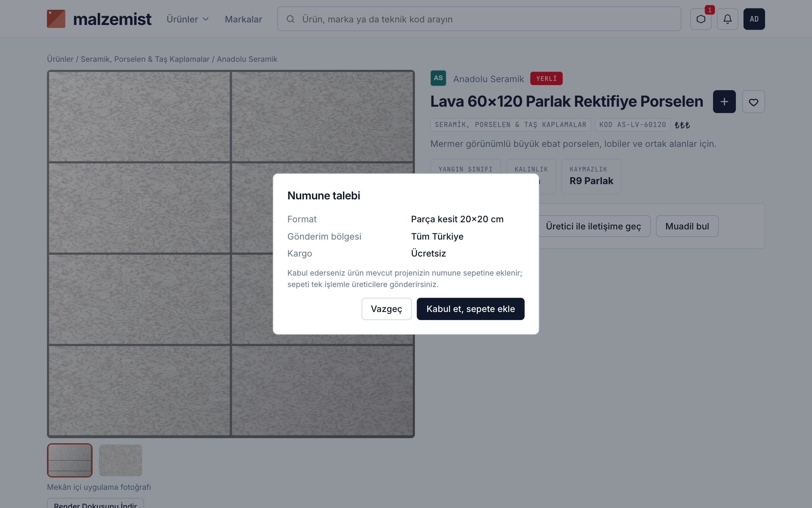Screen dimensions: 812x508
Task: Click the Mekân içi uygulama fotoğrafı caption
Action: click(99, 487)
